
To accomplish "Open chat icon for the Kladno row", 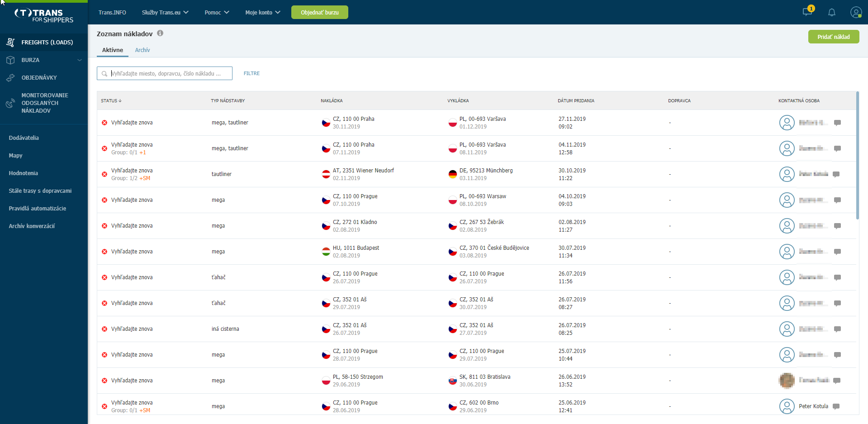I will 837,226.
